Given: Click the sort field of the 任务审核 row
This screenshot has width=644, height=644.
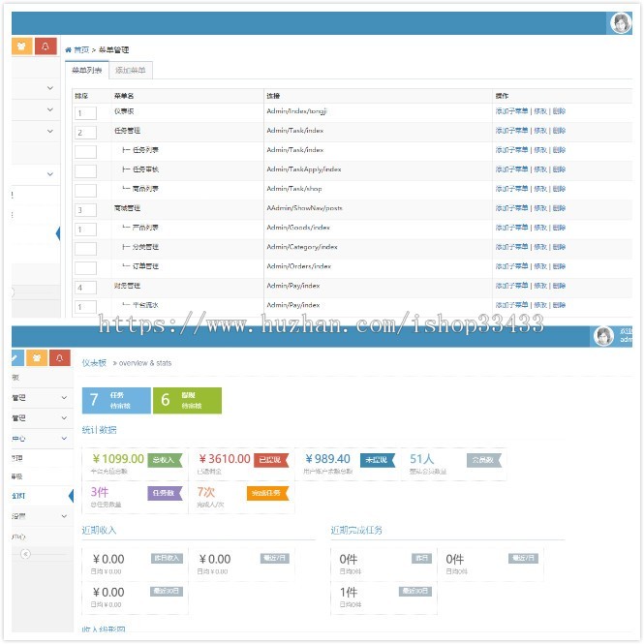Looking at the screenshot, I should pyautogui.click(x=85, y=170).
